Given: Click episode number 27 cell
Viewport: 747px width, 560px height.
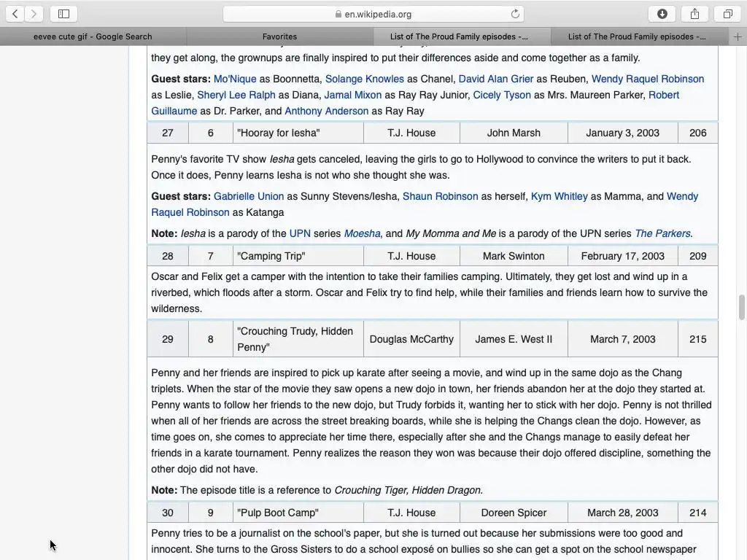Looking at the screenshot, I should pyautogui.click(x=168, y=133).
